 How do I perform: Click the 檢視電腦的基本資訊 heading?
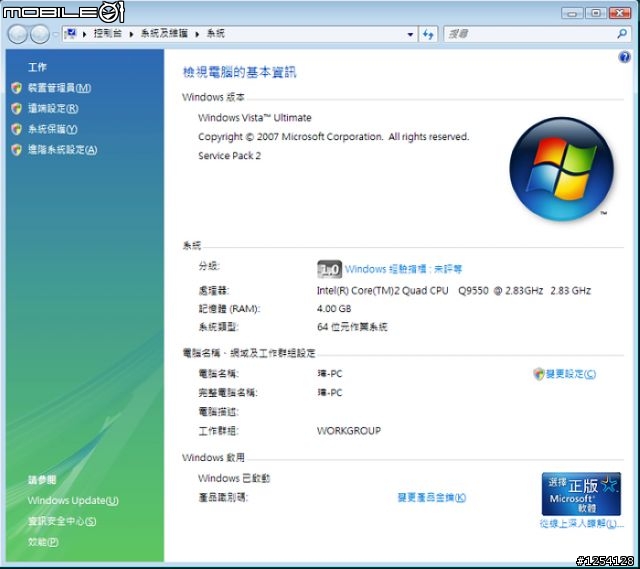click(x=239, y=73)
